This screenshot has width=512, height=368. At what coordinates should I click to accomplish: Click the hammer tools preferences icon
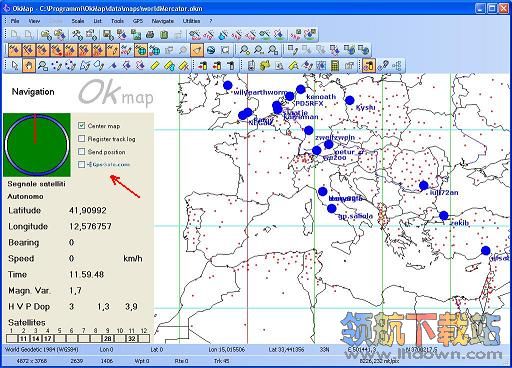[x=77, y=35]
